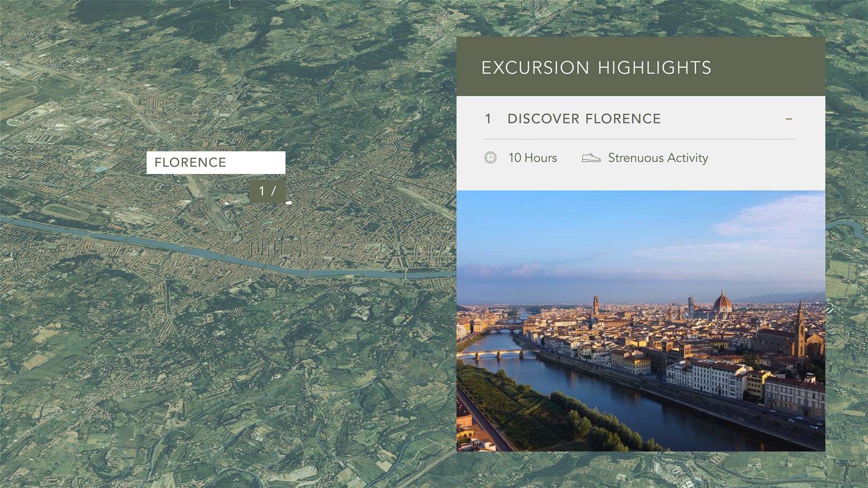Click the shoe activity-level icon
The width and height of the screenshot is (868, 488).
pyautogui.click(x=591, y=158)
